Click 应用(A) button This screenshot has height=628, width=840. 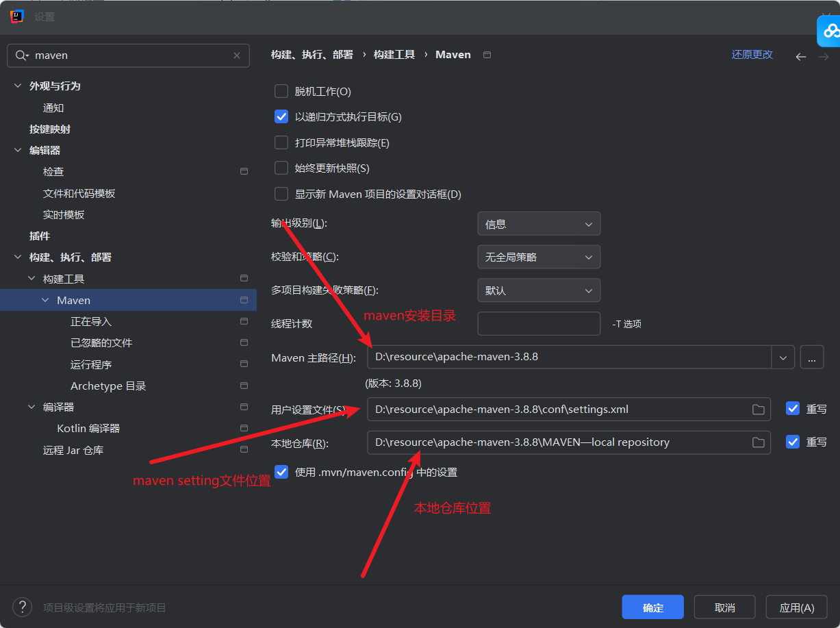coord(797,607)
